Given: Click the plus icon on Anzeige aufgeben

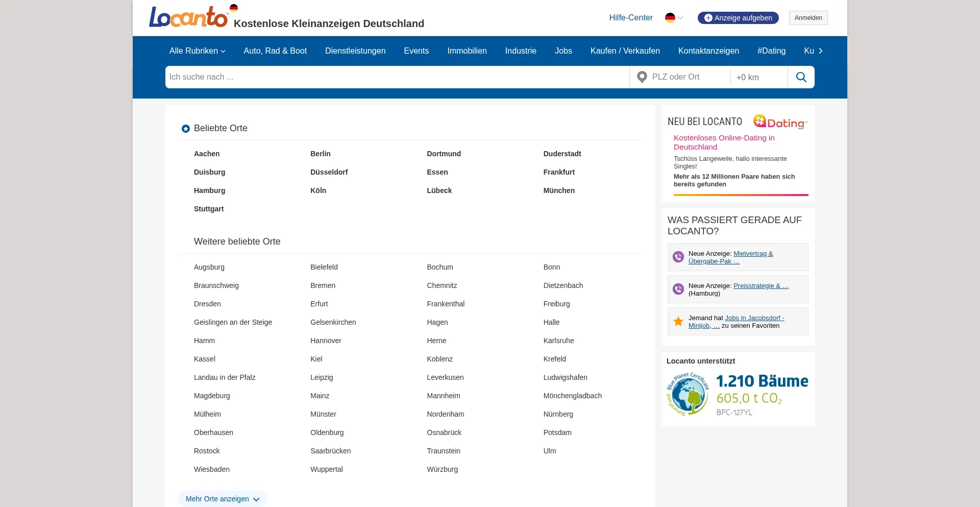Looking at the screenshot, I should pos(708,18).
